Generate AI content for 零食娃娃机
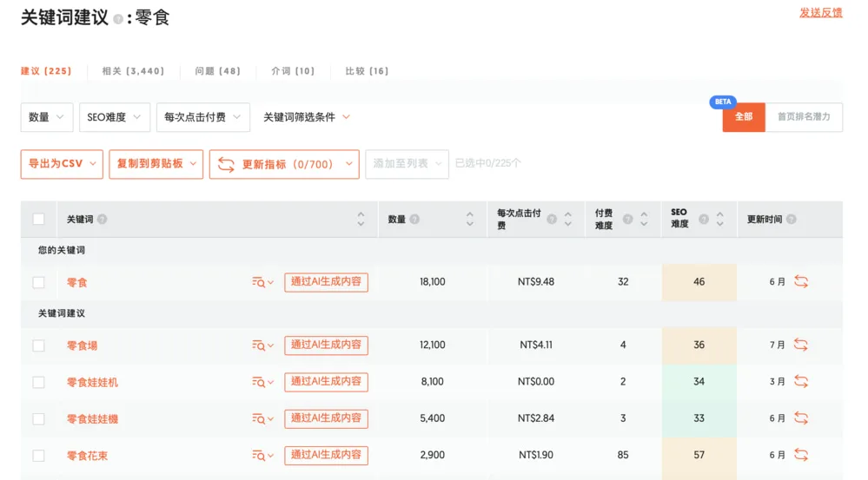868x480 pixels. [x=326, y=382]
